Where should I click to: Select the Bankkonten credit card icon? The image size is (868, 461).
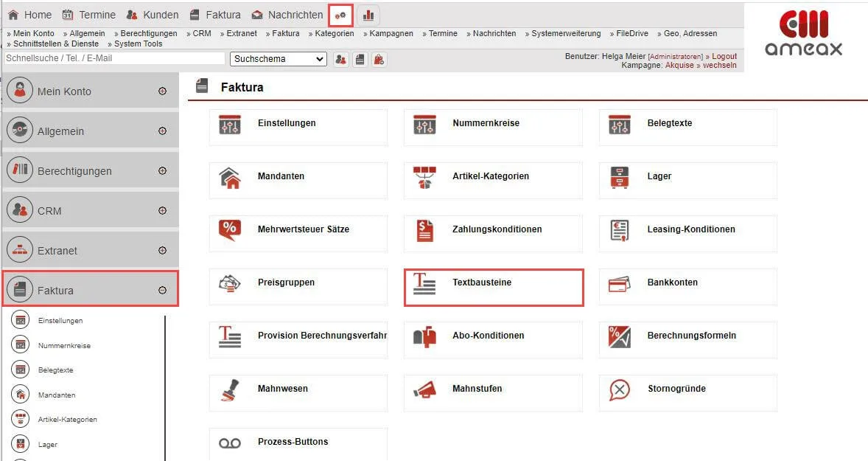coord(620,283)
